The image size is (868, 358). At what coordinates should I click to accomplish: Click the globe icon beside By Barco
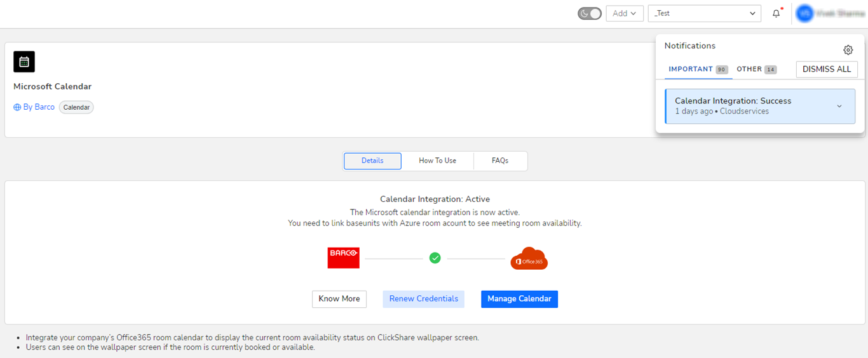tap(17, 107)
